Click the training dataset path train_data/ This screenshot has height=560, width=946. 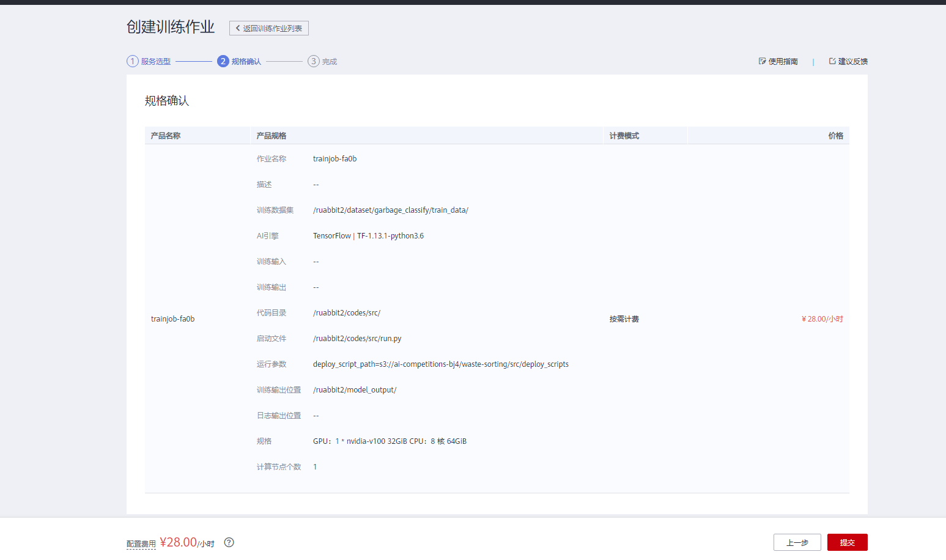pos(391,210)
